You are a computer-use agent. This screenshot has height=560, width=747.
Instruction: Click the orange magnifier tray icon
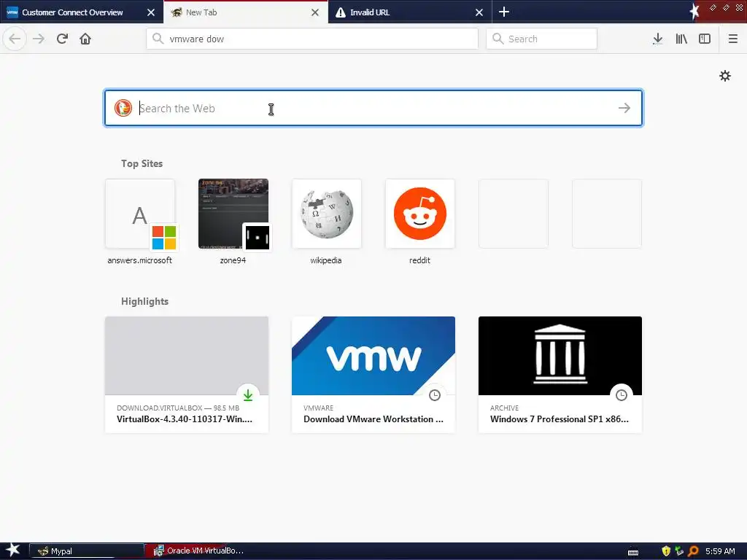pyautogui.click(x=693, y=551)
